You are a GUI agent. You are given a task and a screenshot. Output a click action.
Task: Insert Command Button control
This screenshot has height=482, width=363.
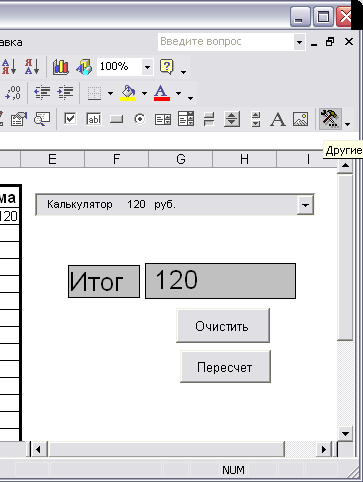[116, 119]
